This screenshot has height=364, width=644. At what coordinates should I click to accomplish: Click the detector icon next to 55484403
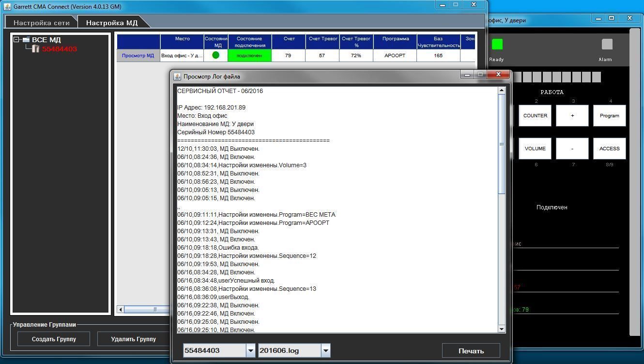35,48
